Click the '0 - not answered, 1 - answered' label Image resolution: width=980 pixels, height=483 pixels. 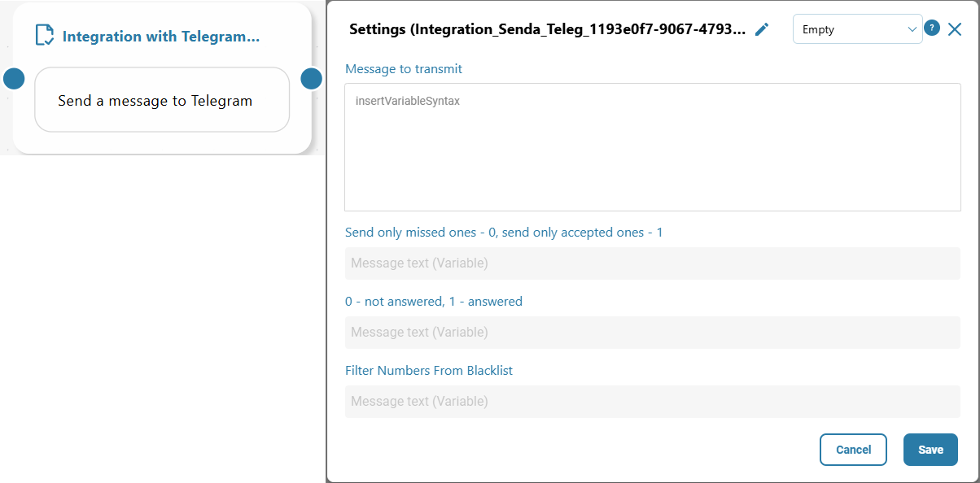tap(434, 302)
